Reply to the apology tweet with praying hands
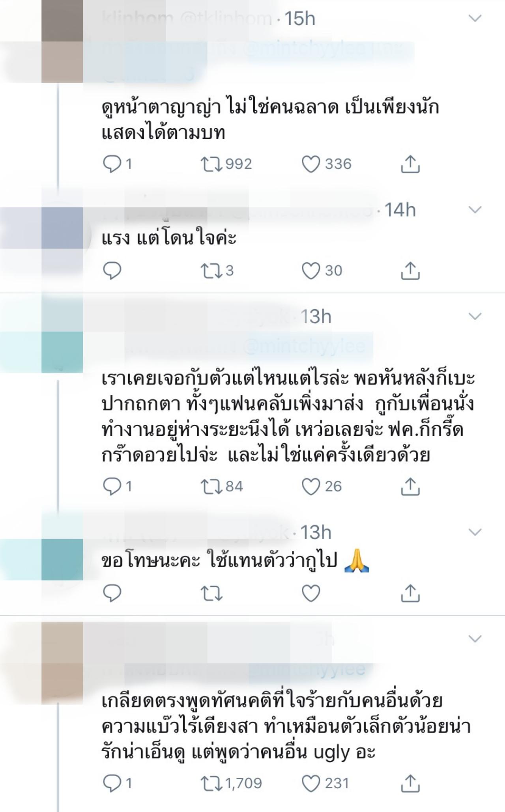This screenshot has height=812, width=505. 112,593
